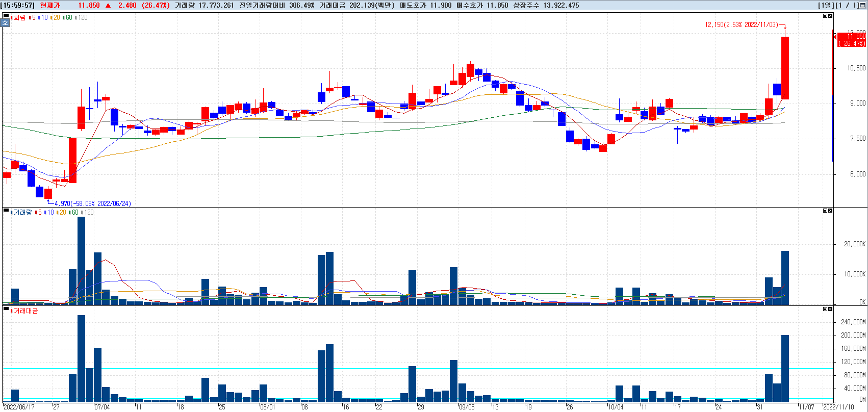Select the 60-day MA legend in price pane

[68, 17]
